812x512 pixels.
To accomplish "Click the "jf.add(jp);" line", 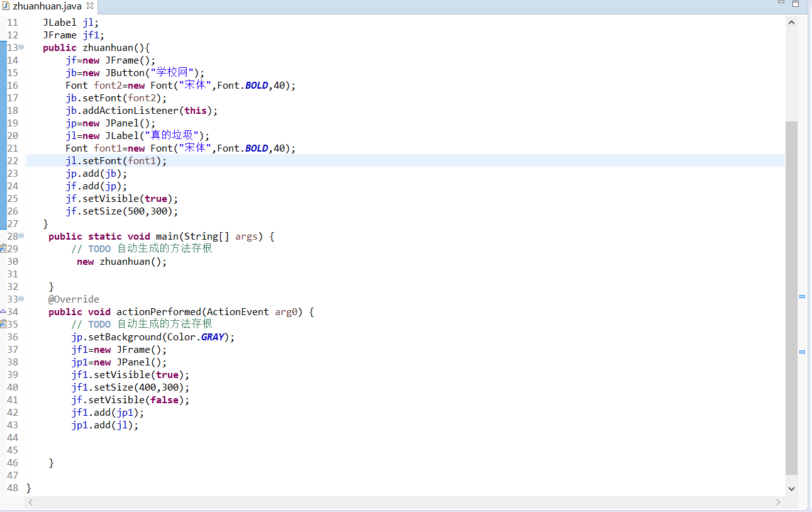I will [96, 186].
